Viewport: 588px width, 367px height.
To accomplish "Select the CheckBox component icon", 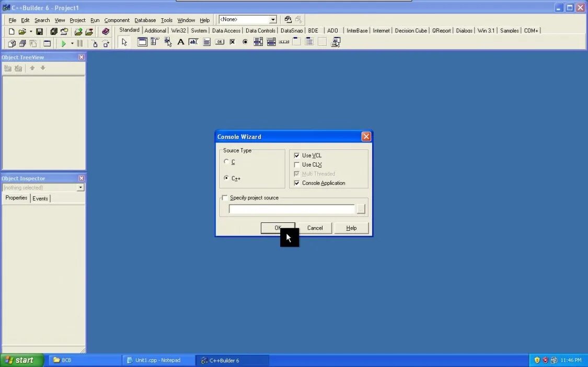I will 232,42.
